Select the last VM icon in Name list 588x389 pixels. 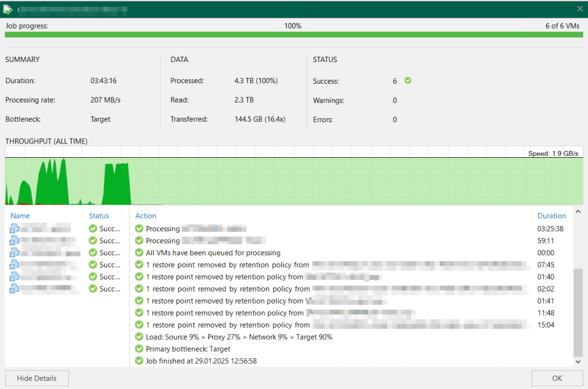[x=14, y=289]
